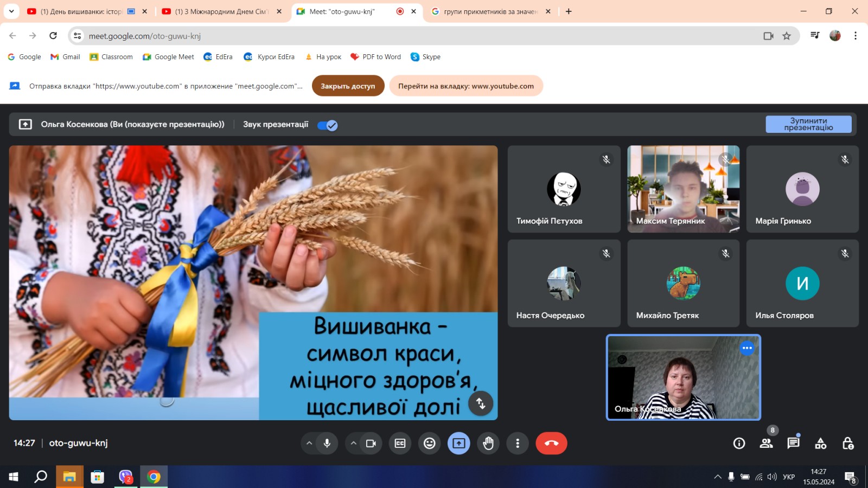
Task: Expand audio settings arrow beside microphone
Action: (309, 444)
